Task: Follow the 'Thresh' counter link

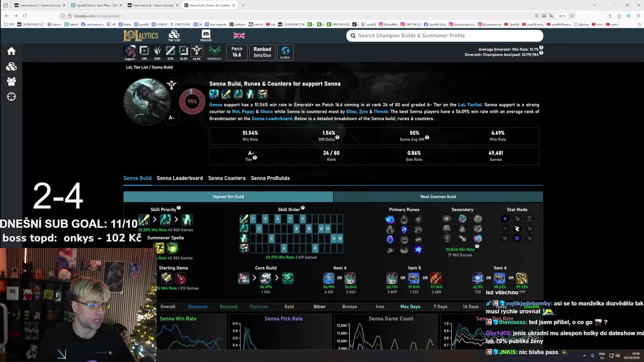Action: (x=381, y=112)
